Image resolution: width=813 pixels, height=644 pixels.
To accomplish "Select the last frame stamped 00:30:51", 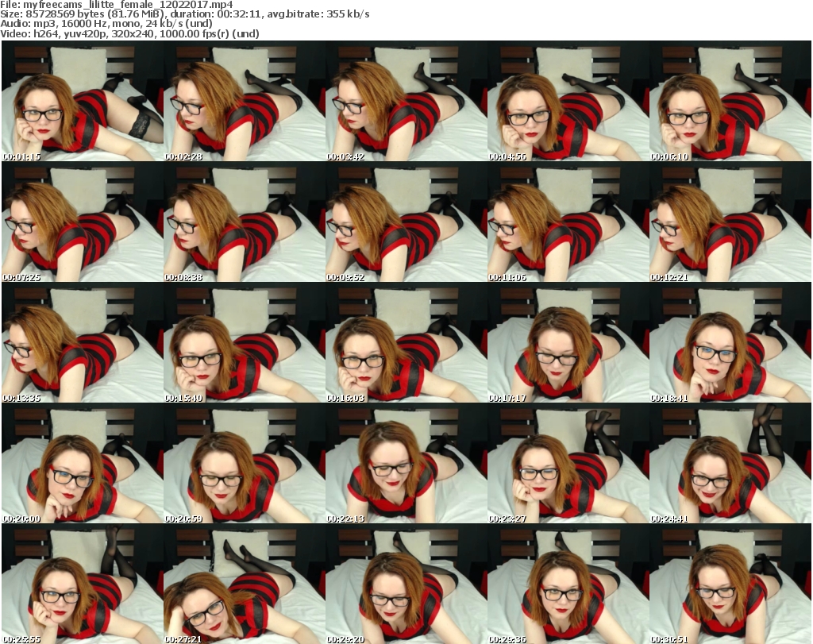I will pyautogui.click(x=730, y=584).
